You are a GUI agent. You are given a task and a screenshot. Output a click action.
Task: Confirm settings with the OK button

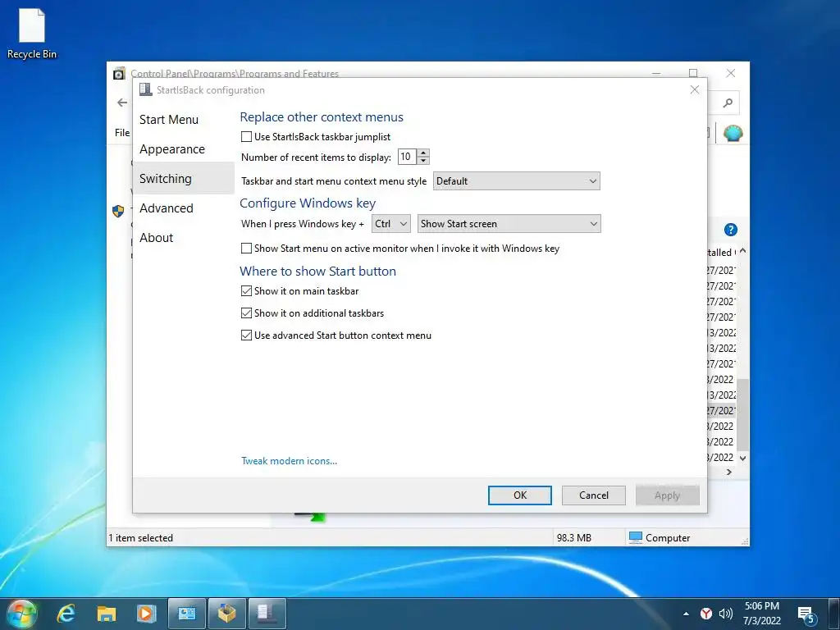[519, 495]
